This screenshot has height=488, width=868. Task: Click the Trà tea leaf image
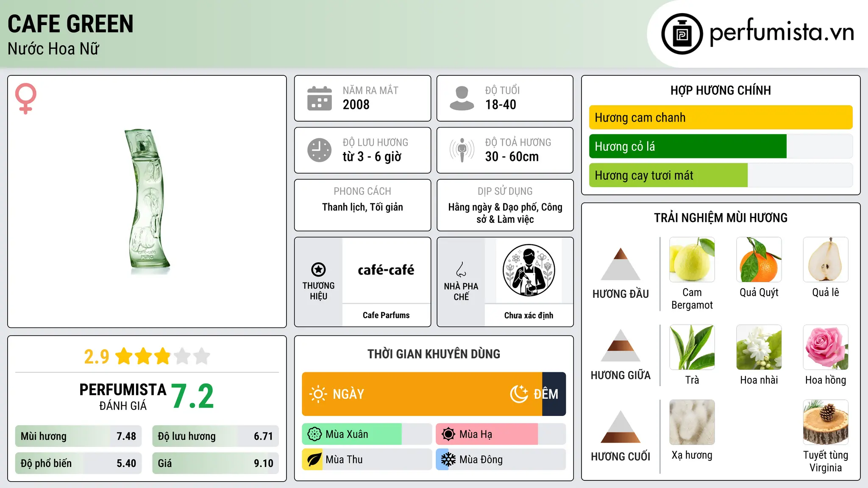tap(692, 347)
